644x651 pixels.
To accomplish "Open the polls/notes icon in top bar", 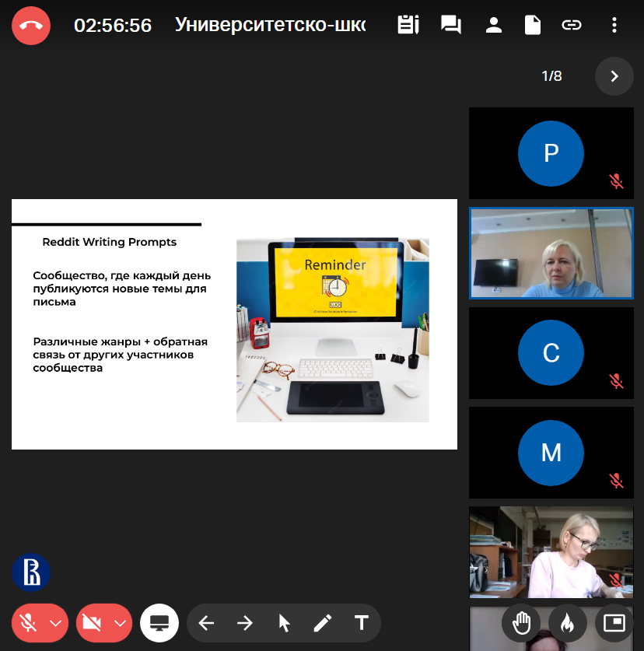I will pos(408,26).
